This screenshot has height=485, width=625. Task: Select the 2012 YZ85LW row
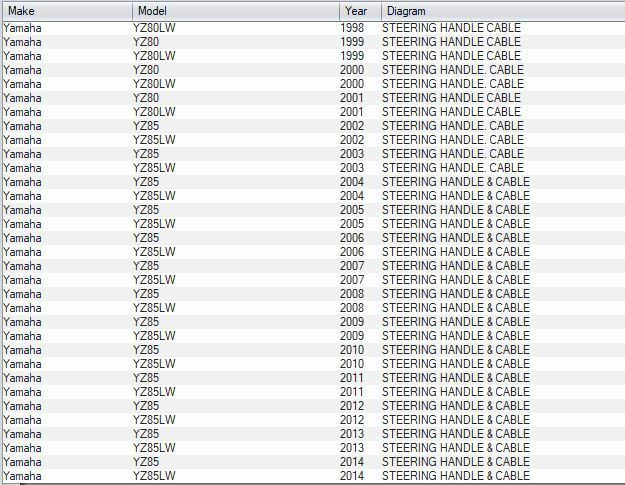tap(314, 420)
